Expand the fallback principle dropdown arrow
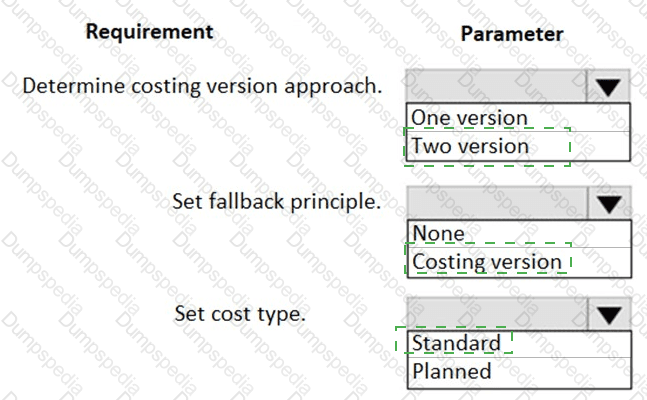 click(x=608, y=203)
